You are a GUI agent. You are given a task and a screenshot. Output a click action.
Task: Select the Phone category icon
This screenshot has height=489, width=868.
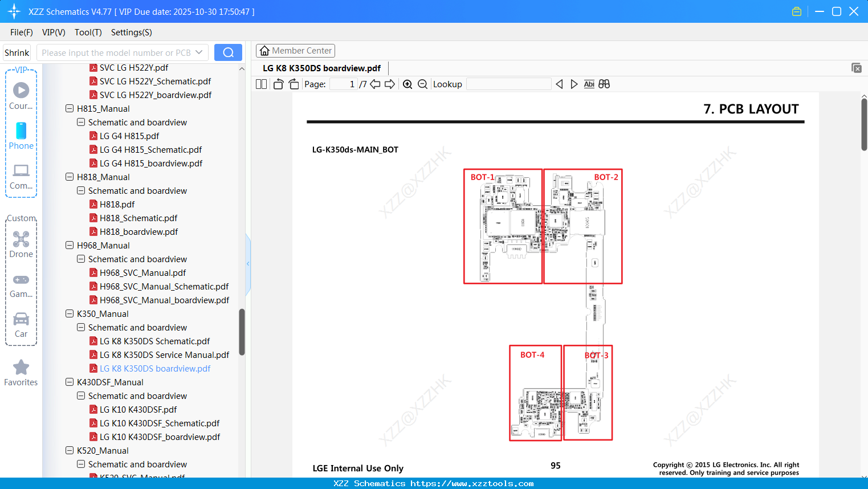(x=21, y=136)
